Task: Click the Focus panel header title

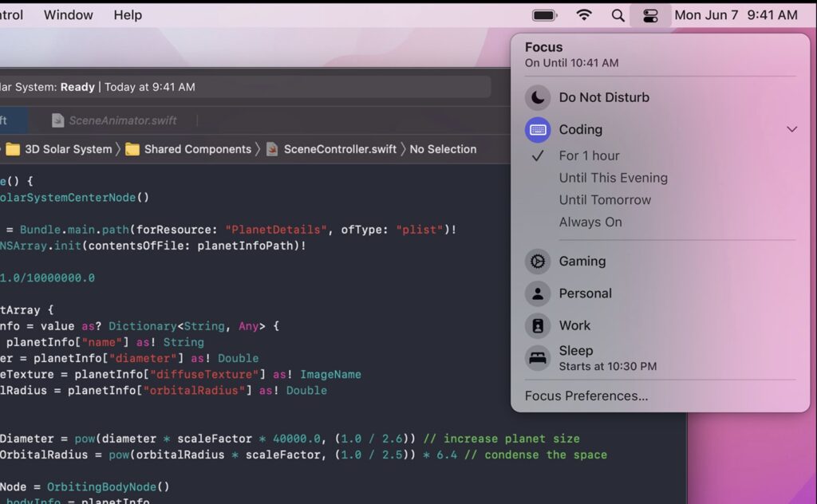Action: point(543,47)
